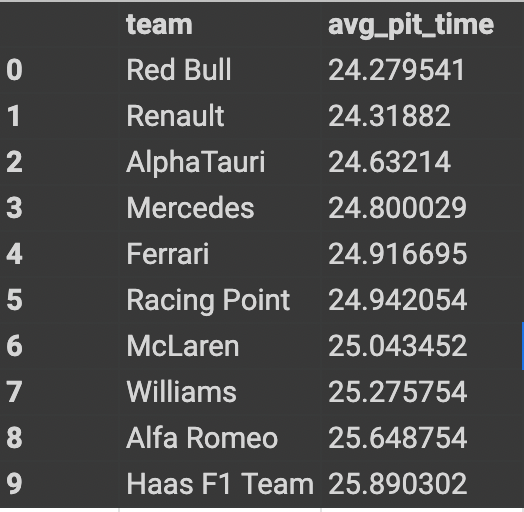Select the Ferrari team cell
524x512 pixels.
(x=168, y=254)
